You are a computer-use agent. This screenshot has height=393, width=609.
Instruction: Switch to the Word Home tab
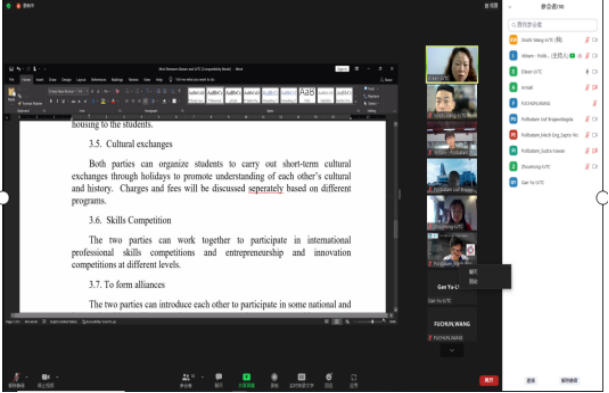[x=26, y=80]
